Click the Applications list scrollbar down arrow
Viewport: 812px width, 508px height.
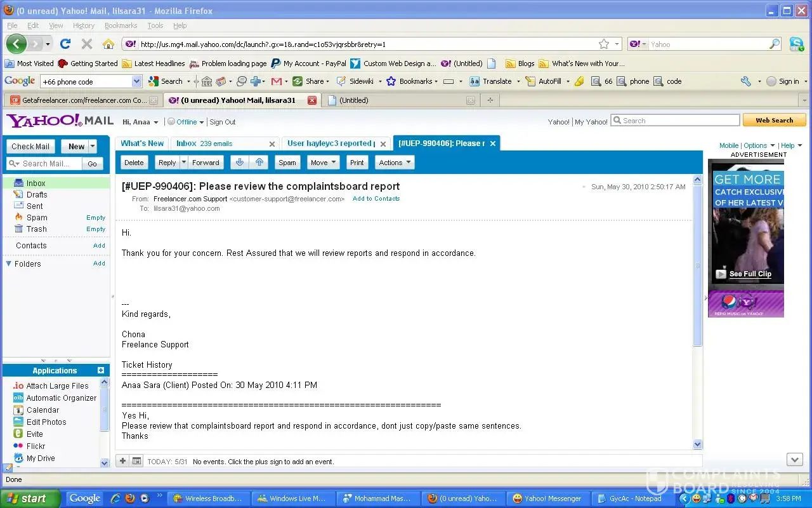[x=105, y=464]
